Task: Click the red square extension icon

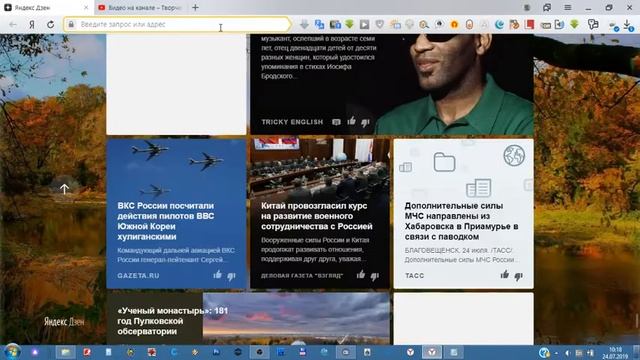Action: click(x=529, y=24)
